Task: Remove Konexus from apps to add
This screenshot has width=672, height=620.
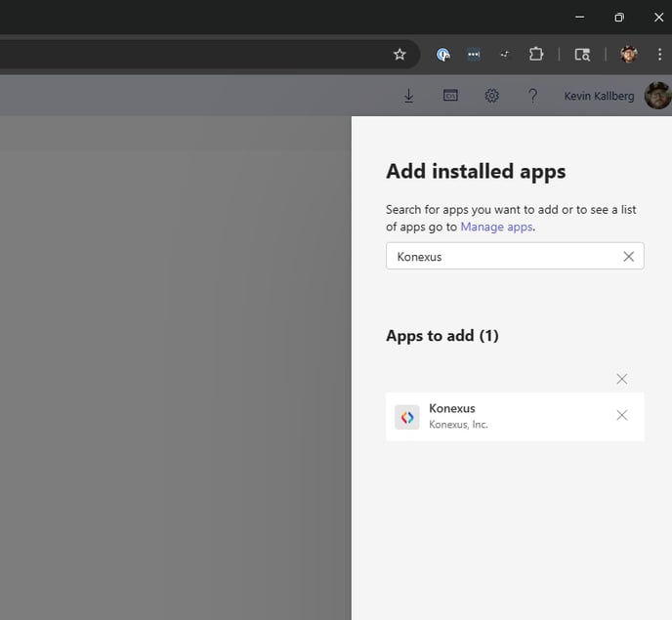Action: click(x=622, y=415)
